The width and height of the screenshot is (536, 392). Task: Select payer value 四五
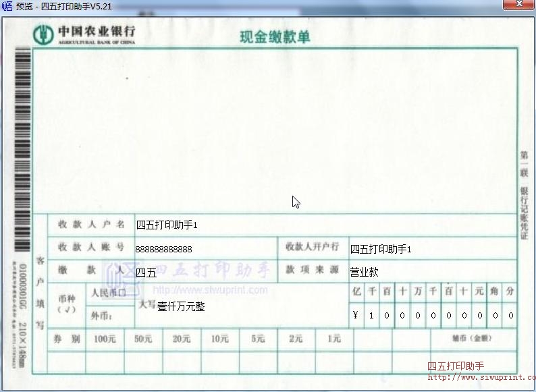pyautogui.click(x=146, y=273)
